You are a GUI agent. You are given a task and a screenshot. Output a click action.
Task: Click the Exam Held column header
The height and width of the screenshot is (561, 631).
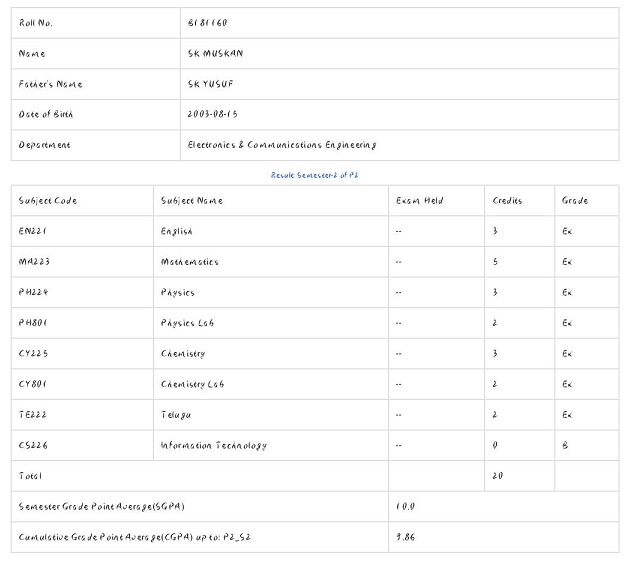pos(419,201)
